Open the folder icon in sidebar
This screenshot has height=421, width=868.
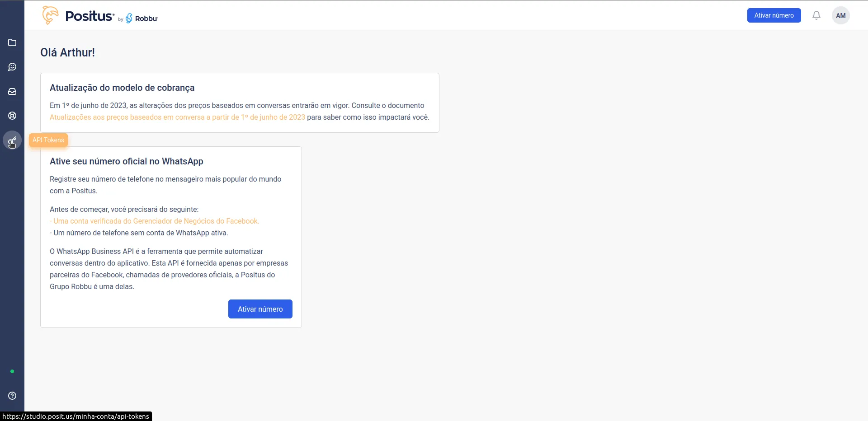12,42
